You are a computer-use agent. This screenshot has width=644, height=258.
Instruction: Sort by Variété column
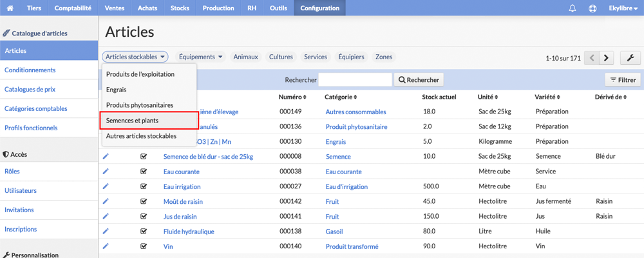click(548, 97)
